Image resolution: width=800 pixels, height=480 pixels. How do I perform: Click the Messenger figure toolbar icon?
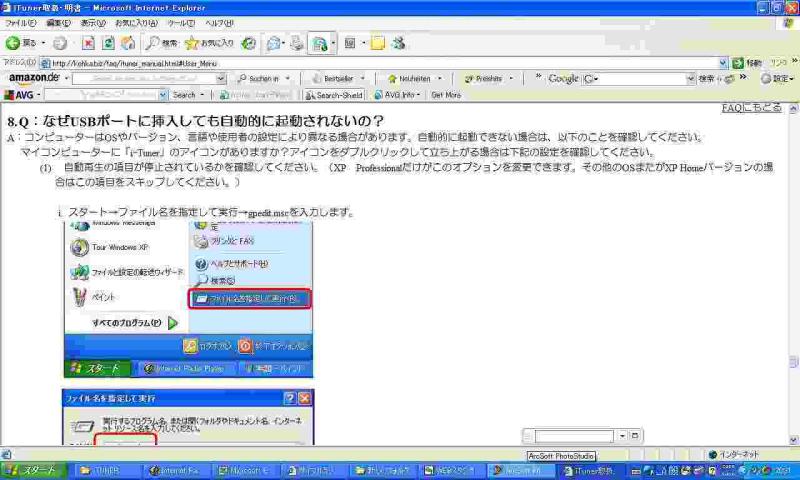[x=398, y=43]
